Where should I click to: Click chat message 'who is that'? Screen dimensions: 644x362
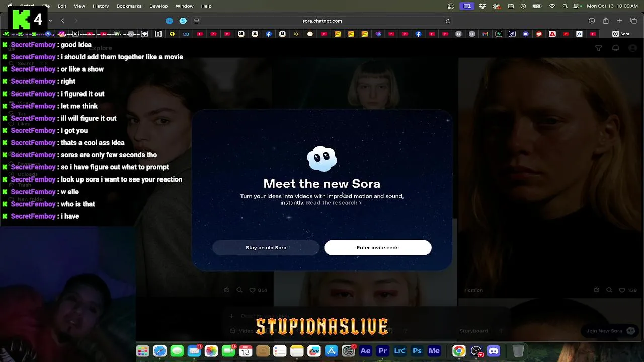[x=77, y=204]
